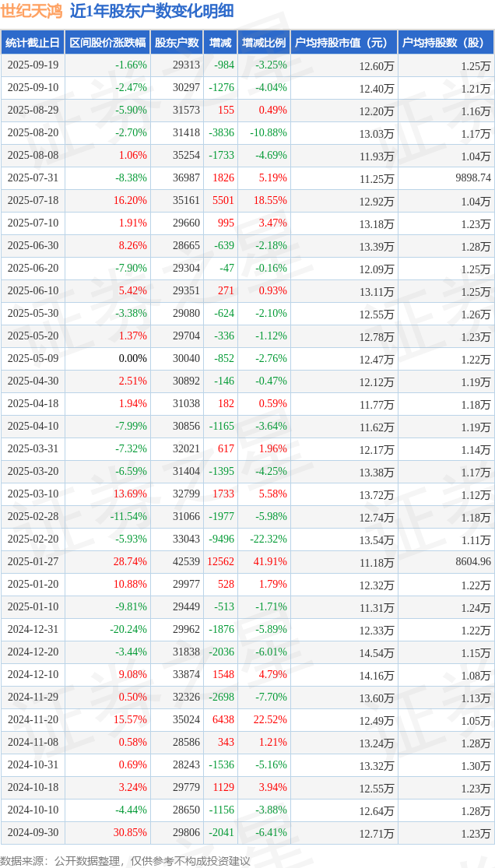Click the 户均持股数（股） column header
The image size is (495, 868).
coord(445,43)
